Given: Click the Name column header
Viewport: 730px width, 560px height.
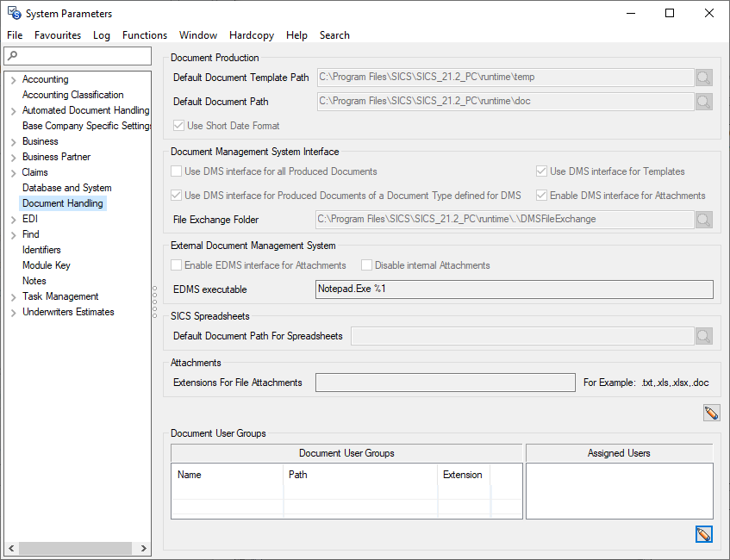Looking at the screenshot, I should pos(190,475).
